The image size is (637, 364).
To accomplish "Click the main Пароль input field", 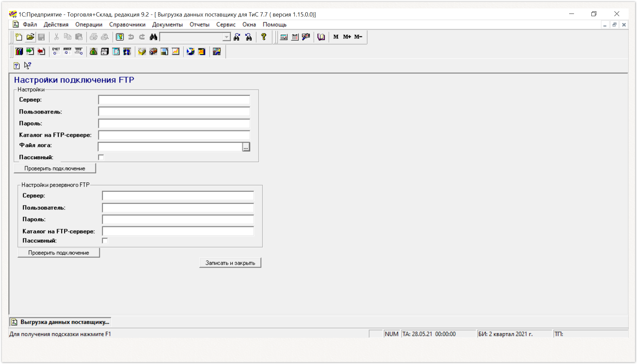I will [x=174, y=123].
